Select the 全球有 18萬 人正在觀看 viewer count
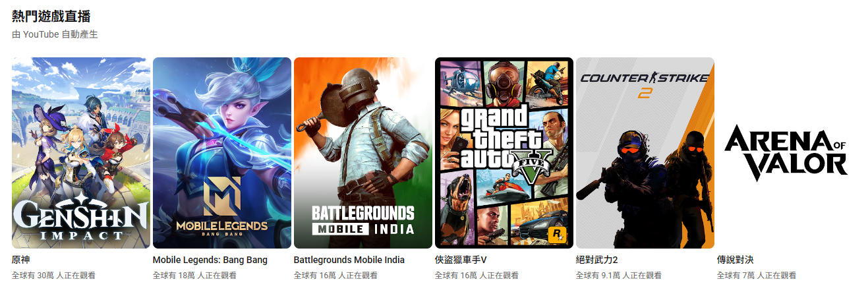 (194, 276)
